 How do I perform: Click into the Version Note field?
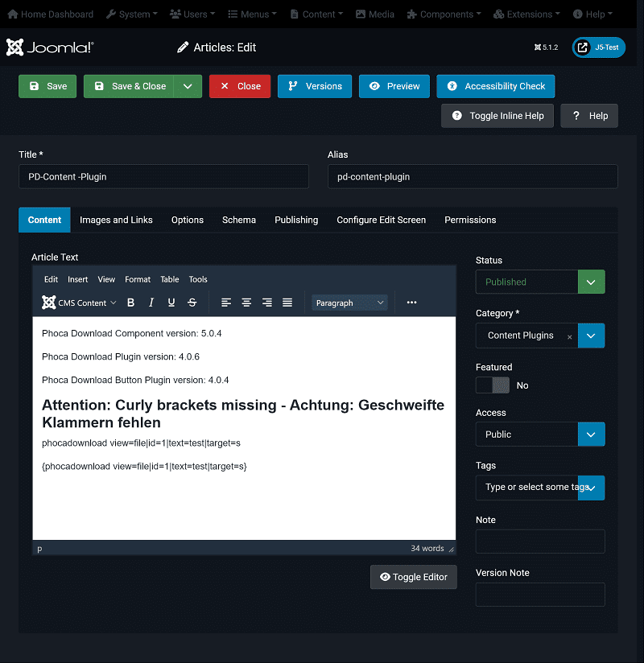tap(540, 595)
